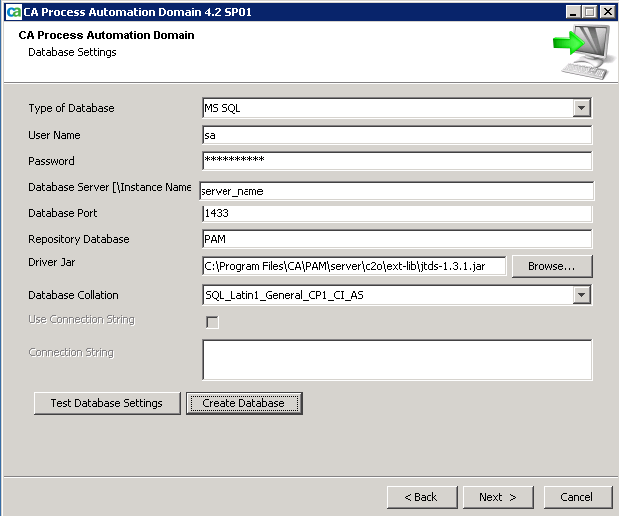The image size is (619, 516).
Task: Select the Database Server instance name field
Action: tap(397, 190)
